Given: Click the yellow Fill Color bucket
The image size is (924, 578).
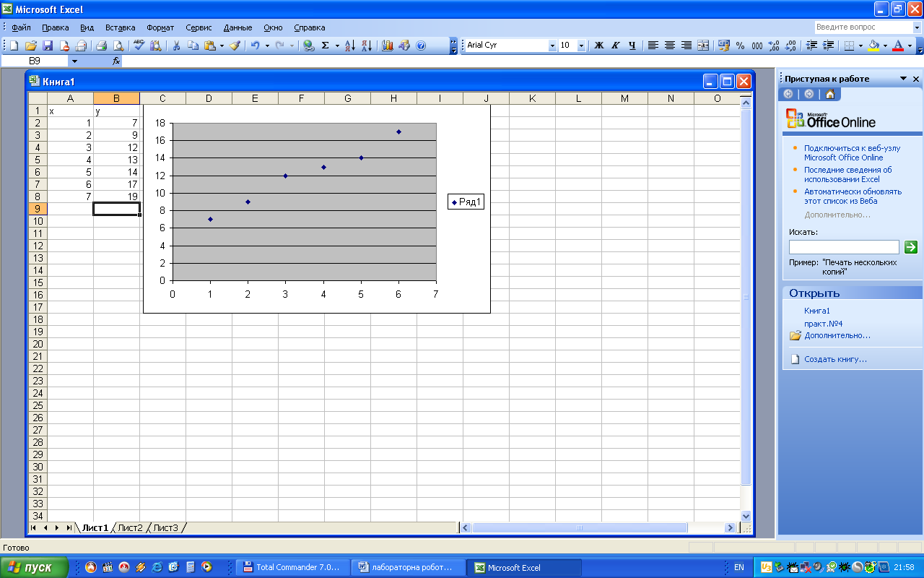Looking at the screenshot, I should click(873, 46).
